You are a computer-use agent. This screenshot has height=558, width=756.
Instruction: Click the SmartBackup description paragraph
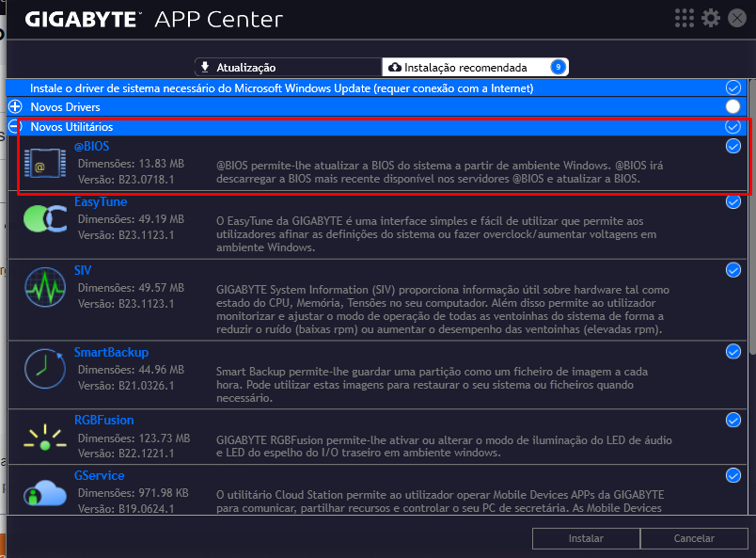pos(432,385)
